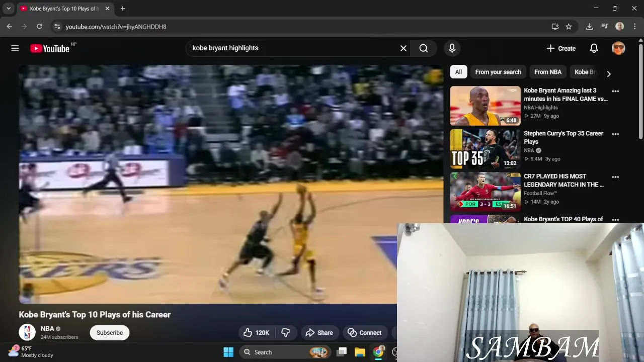644x362 pixels.
Task: Reload the page
Action: pyautogui.click(x=39, y=27)
